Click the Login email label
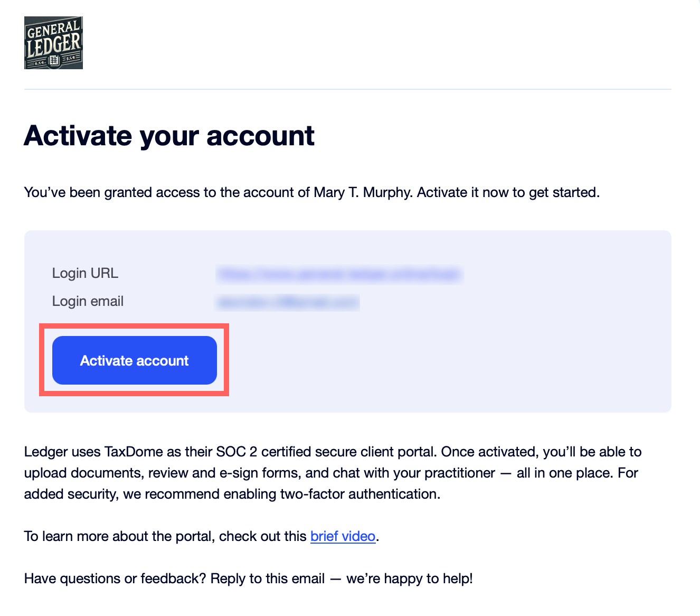The width and height of the screenshot is (700, 616). click(88, 301)
